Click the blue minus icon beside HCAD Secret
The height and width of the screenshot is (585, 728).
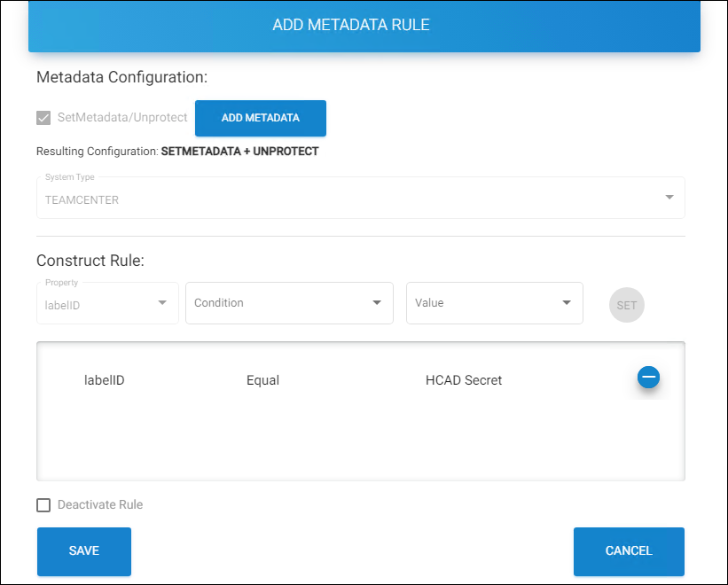coord(648,378)
